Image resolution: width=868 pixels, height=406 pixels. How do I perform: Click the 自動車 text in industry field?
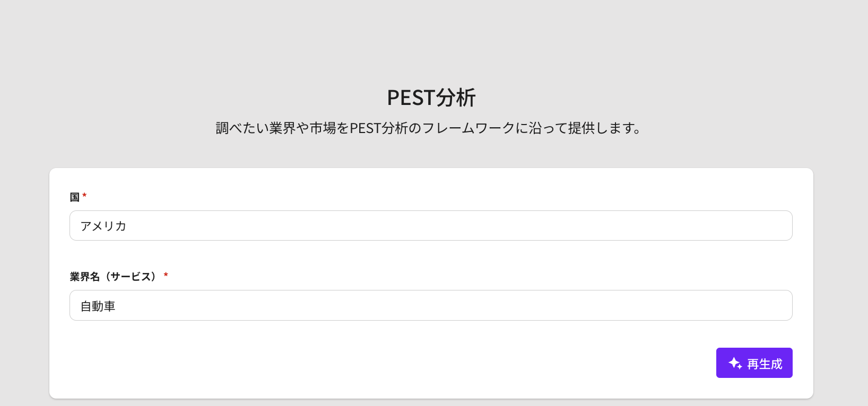tap(98, 306)
